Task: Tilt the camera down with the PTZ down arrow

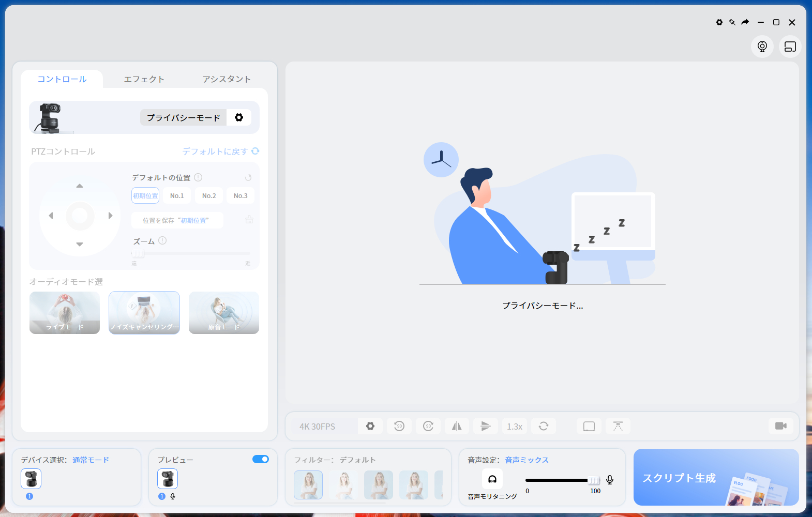Action: [80, 244]
